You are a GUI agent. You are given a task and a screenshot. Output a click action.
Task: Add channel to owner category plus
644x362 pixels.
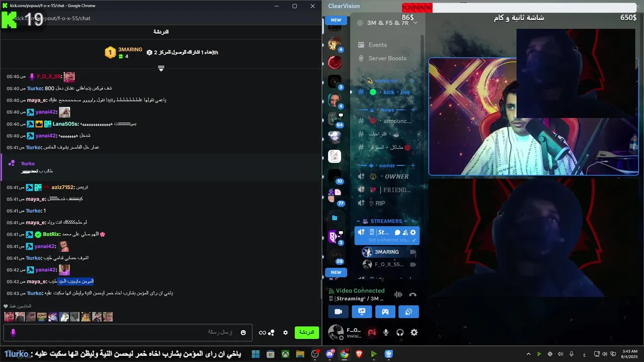pyautogui.click(x=413, y=165)
